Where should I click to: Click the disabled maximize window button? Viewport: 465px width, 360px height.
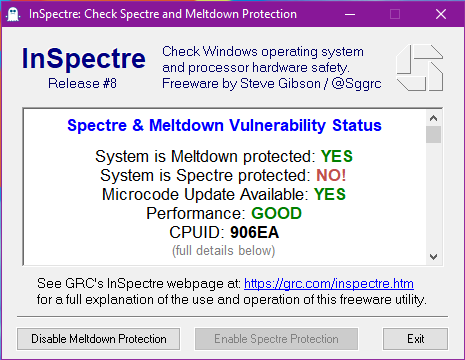click(395, 14)
